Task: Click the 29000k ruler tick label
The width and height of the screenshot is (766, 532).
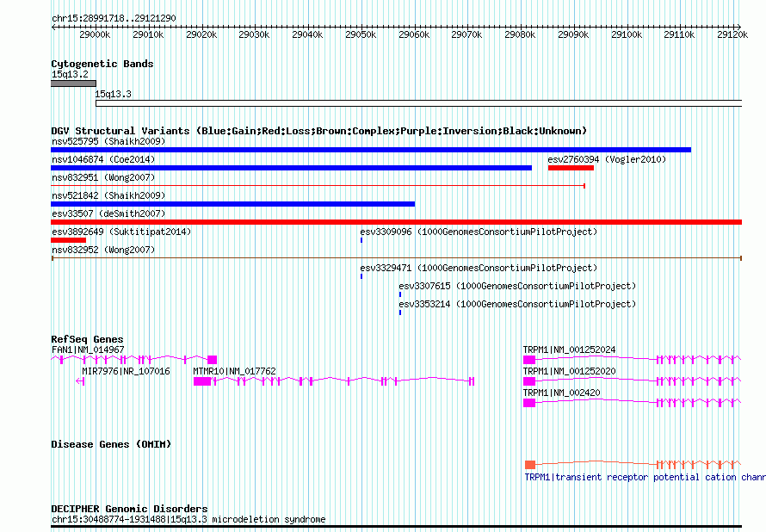Action: (95, 34)
